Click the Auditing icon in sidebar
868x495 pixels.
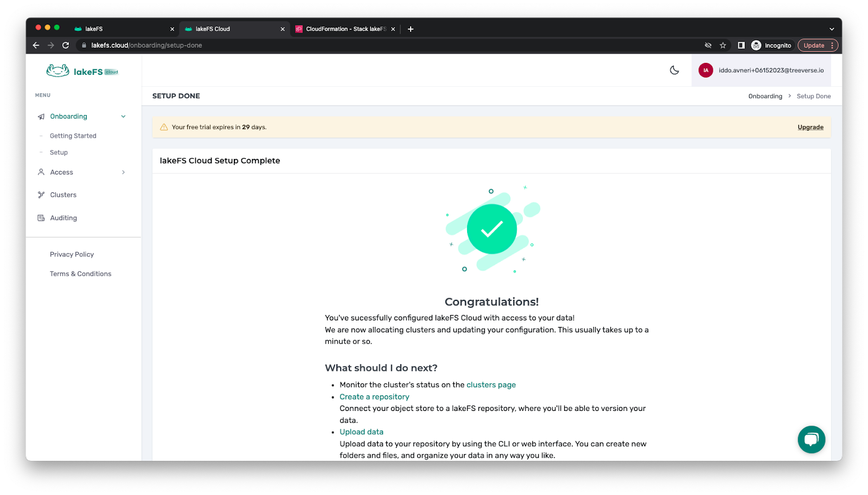point(41,218)
